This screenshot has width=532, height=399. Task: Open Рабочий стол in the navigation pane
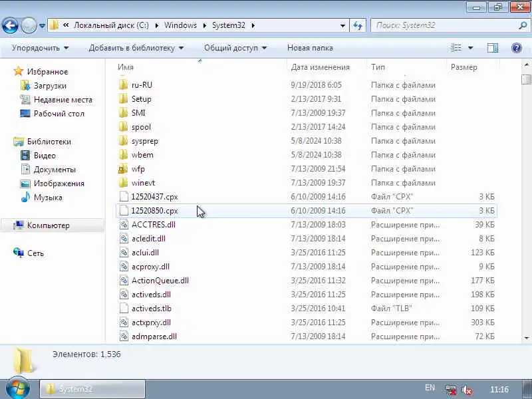[59, 114]
